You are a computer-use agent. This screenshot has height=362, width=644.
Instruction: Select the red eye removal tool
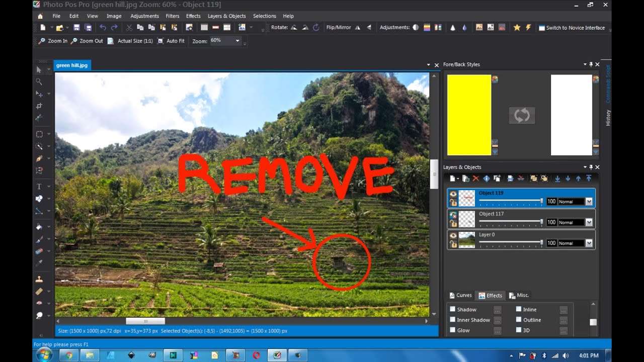pos(39,303)
